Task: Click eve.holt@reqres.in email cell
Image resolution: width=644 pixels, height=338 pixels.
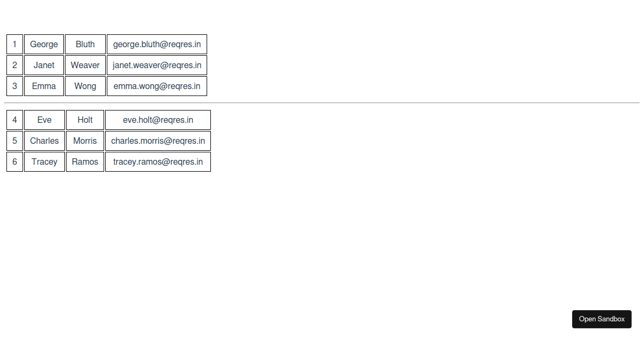Action: click(x=158, y=120)
